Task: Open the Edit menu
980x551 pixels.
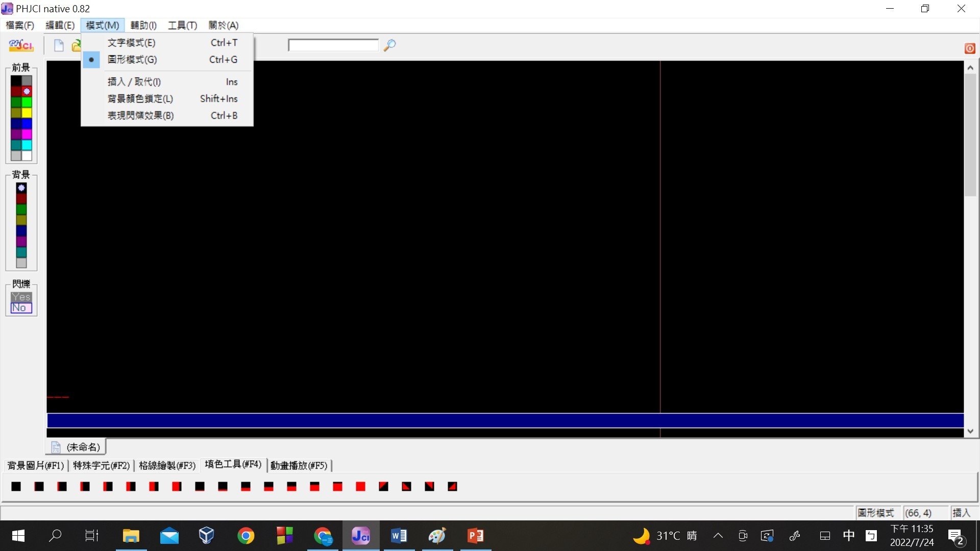Action: point(60,26)
